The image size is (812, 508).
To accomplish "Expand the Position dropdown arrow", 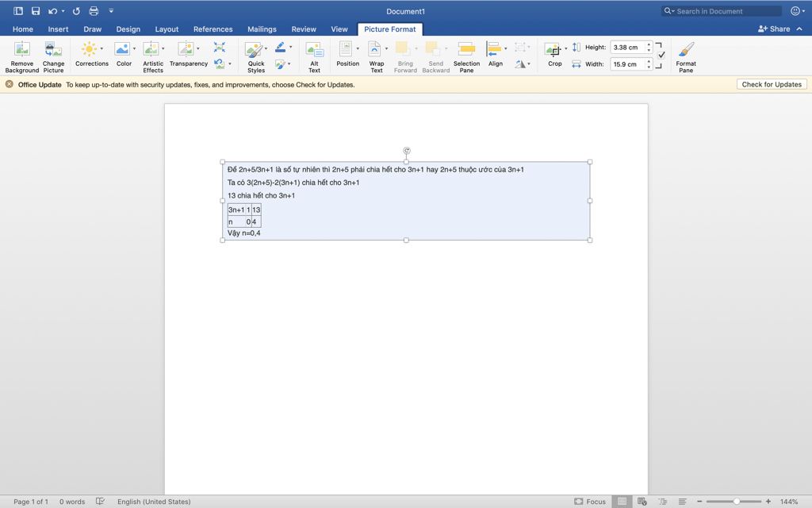I will [x=358, y=48].
